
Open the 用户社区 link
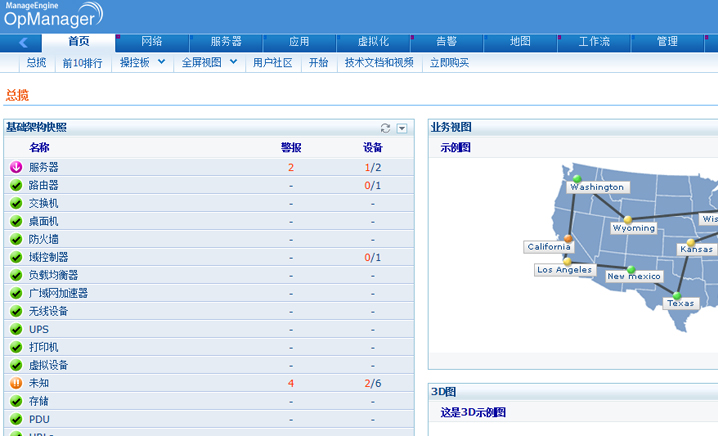[x=272, y=62]
